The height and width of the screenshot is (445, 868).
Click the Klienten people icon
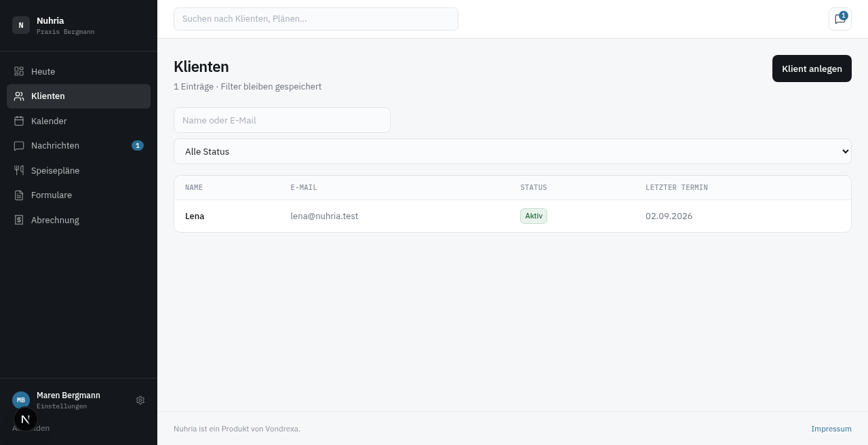[x=19, y=96]
